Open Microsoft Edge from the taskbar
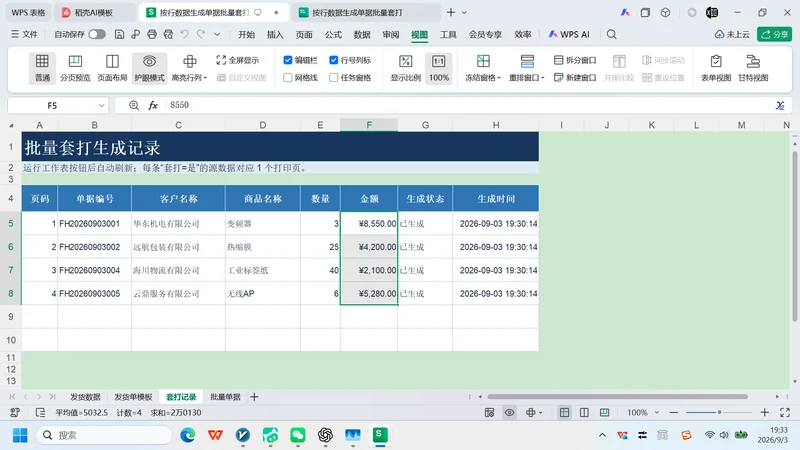Viewport: 800px width, 450px height. coord(188,435)
